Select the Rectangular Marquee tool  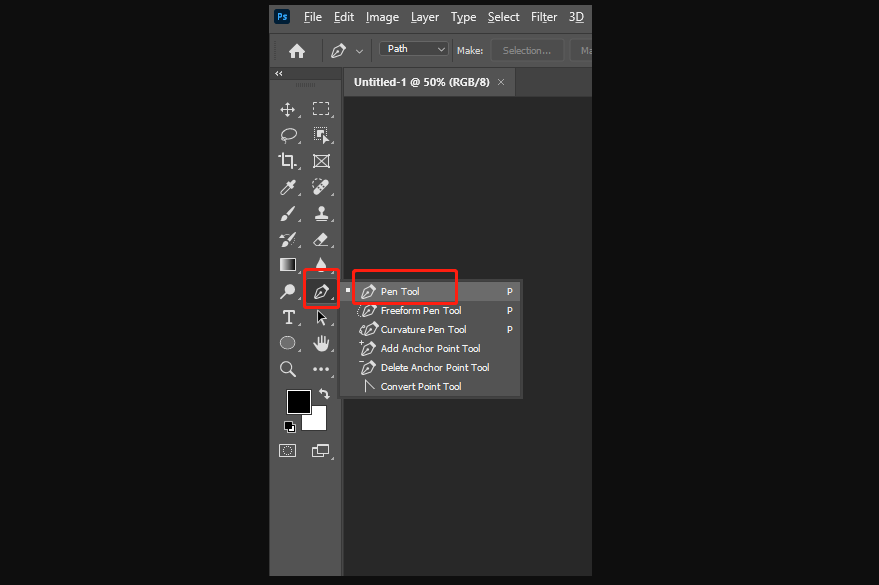321,109
